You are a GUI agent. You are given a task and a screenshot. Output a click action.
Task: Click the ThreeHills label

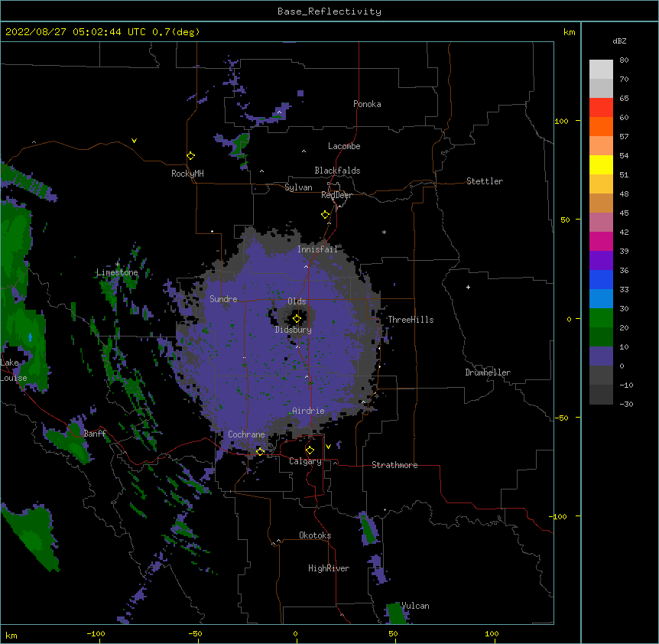point(411,320)
